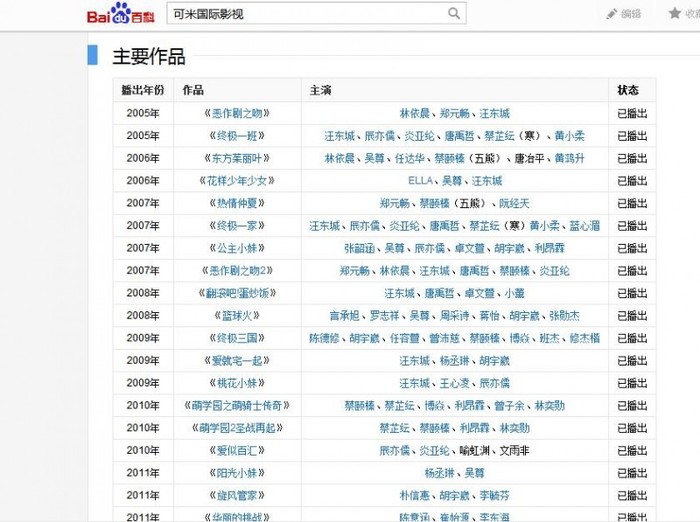Open actor link 阮经天
The height and width of the screenshot is (522, 700).
click(514, 203)
